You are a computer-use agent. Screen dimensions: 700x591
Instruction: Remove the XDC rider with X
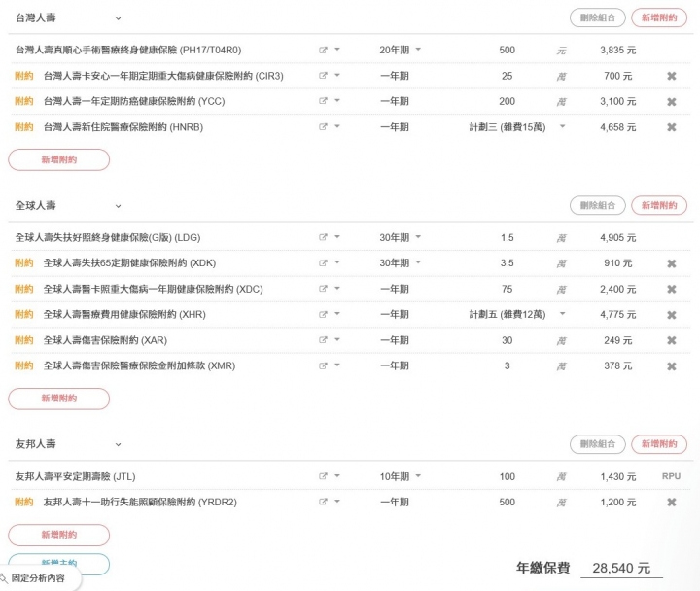(x=672, y=290)
